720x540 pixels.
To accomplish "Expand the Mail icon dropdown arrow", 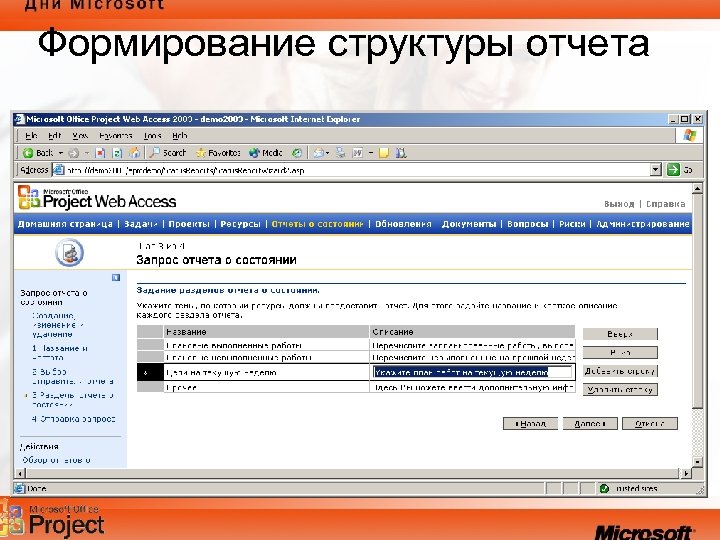I will [327, 153].
